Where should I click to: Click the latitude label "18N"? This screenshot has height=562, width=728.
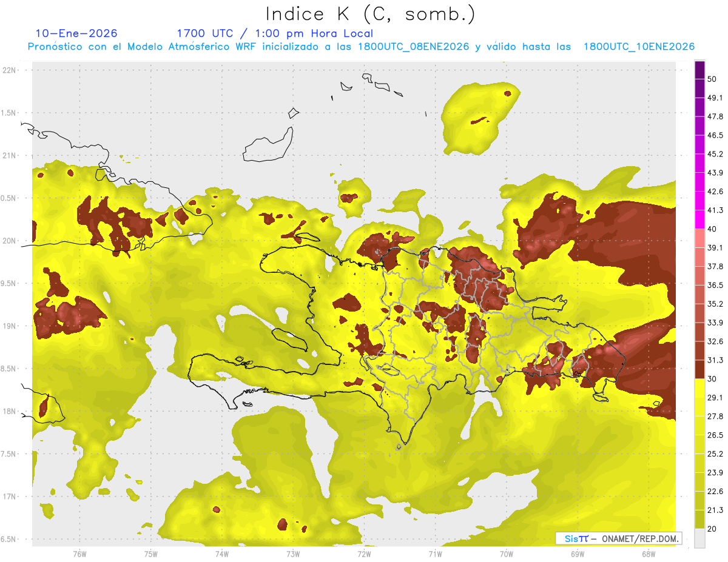coord(10,412)
